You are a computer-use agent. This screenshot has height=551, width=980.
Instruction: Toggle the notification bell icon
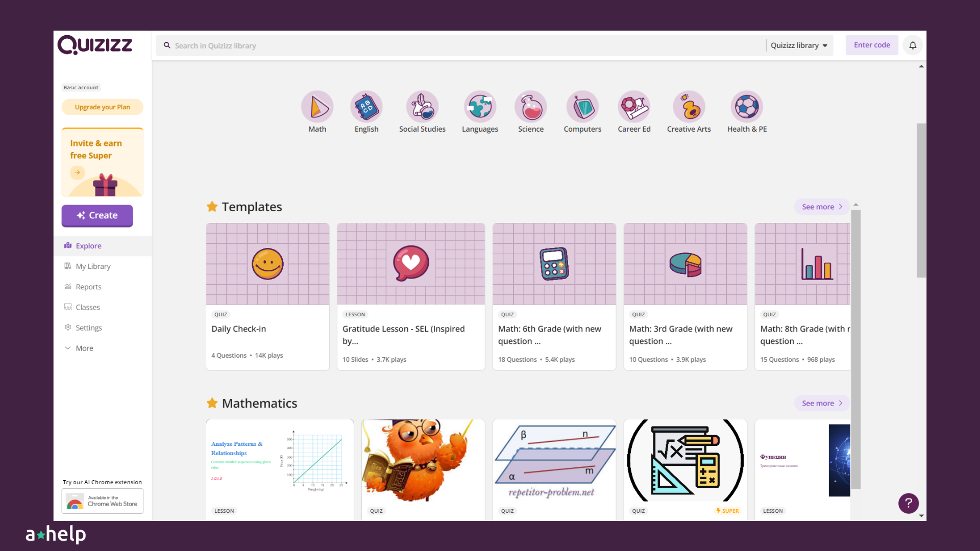click(913, 45)
